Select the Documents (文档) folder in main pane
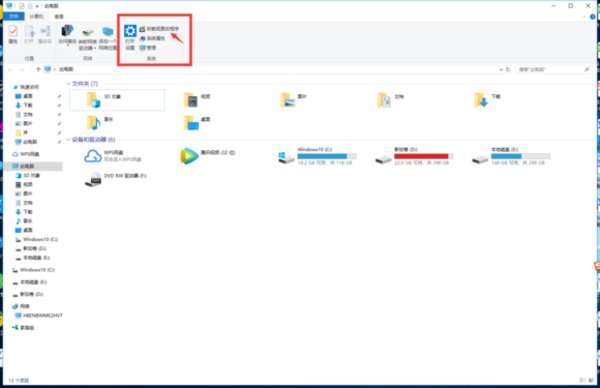This screenshot has height=388, width=600. pyautogui.click(x=390, y=100)
